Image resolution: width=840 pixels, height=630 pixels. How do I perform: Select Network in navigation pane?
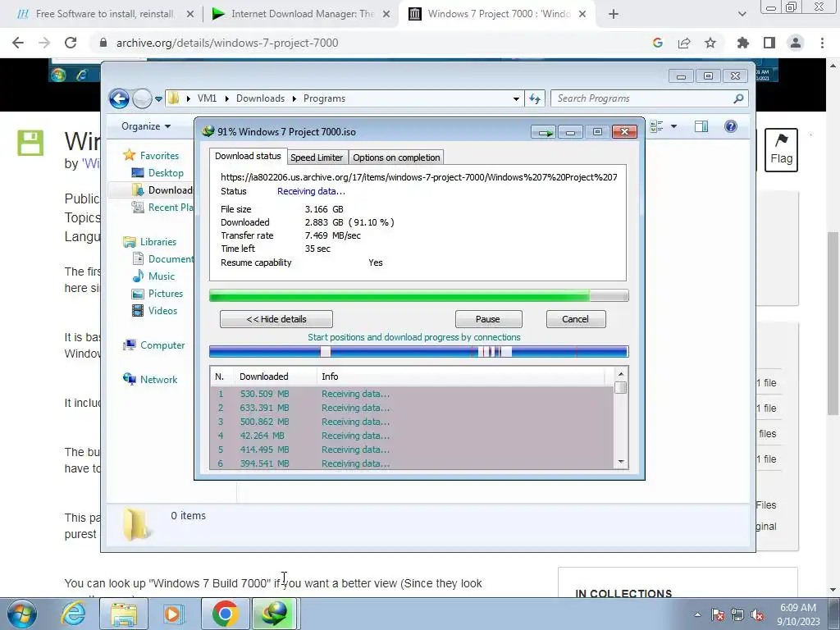[x=150, y=379]
